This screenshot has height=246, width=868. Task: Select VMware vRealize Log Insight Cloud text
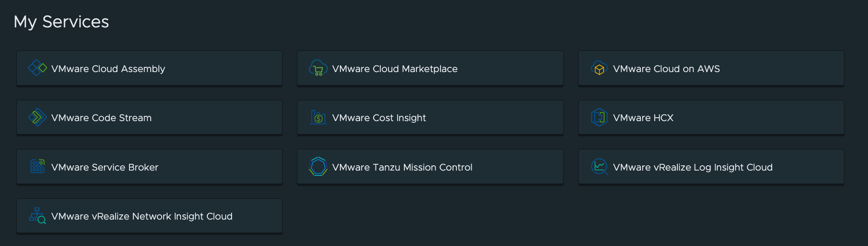[x=692, y=167]
